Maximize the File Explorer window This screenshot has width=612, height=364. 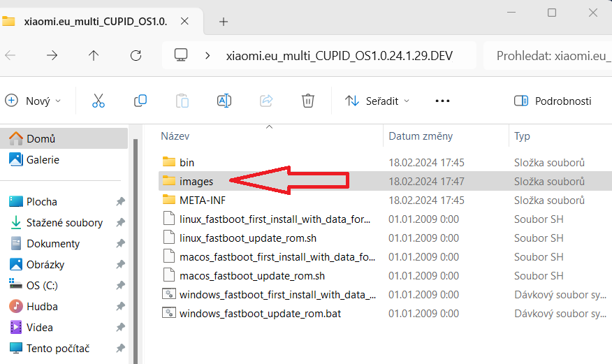[552, 13]
